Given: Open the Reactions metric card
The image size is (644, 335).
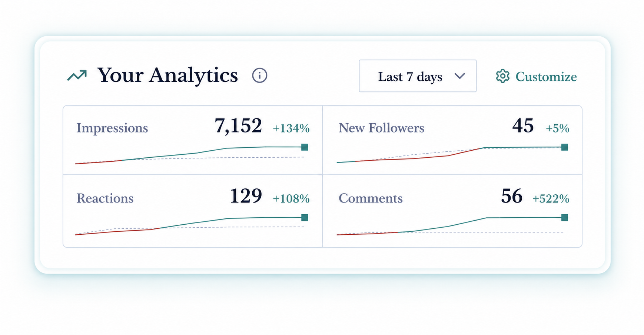Looking at the screenshot, I should pyautogui.click(x=193, y=211).
